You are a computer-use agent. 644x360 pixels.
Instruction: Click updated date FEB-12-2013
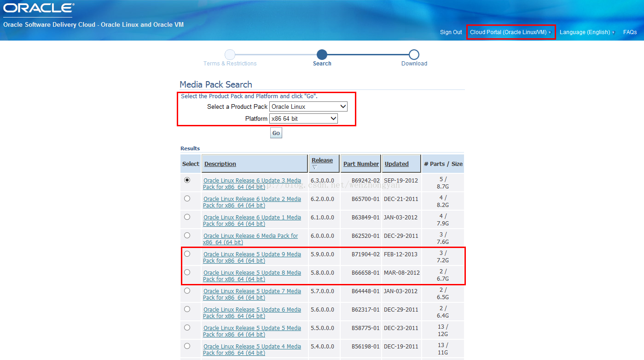(400, 254)
